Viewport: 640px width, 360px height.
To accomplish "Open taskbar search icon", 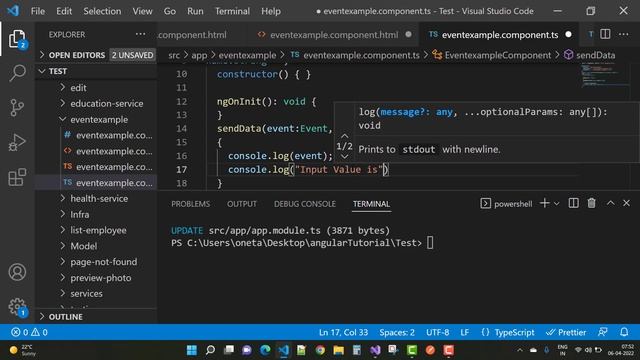I will 210,350.
